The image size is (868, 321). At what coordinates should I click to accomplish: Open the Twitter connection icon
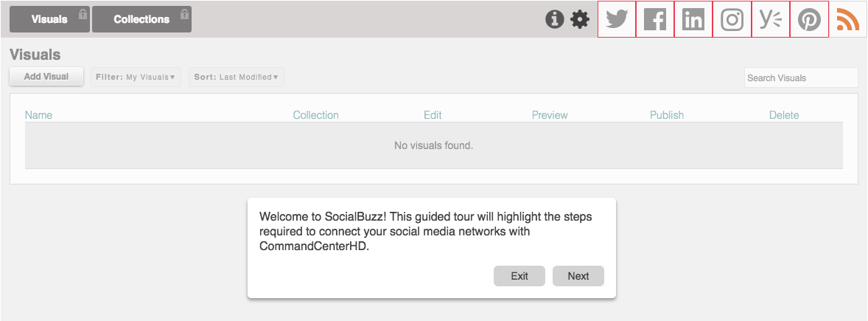tap(617, 19)
